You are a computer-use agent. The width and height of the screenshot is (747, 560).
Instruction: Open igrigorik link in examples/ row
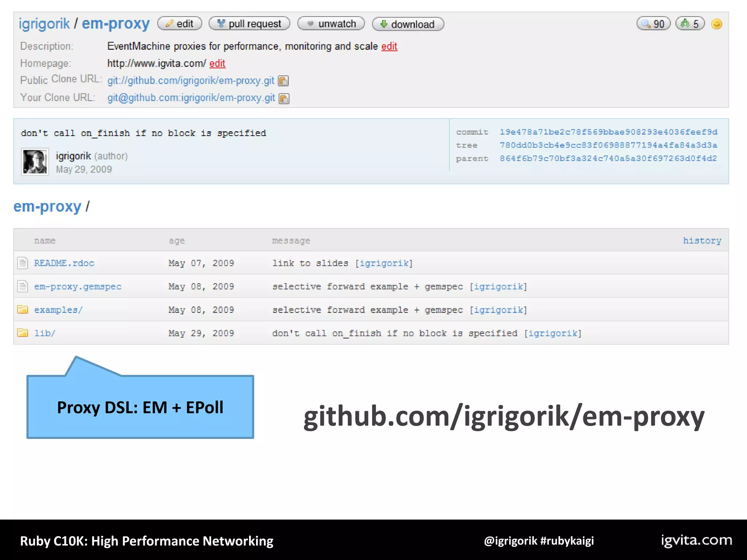(498, 310)
